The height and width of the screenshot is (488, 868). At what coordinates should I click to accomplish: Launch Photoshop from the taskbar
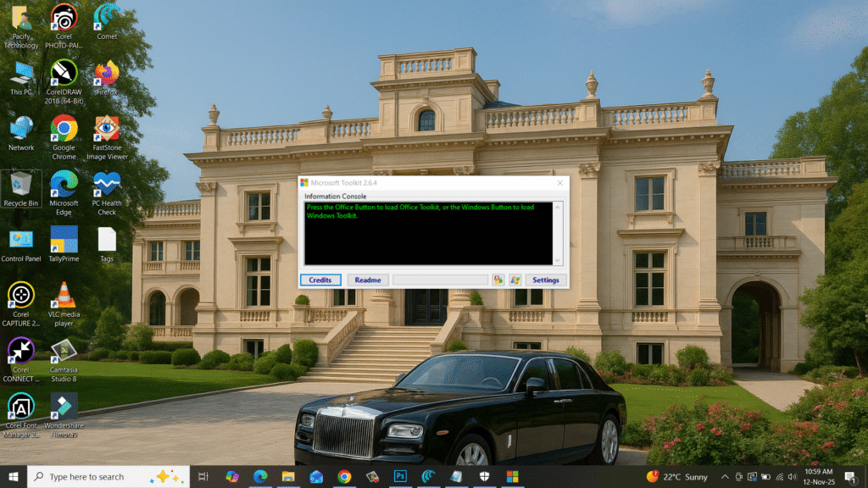pos(400,476)
